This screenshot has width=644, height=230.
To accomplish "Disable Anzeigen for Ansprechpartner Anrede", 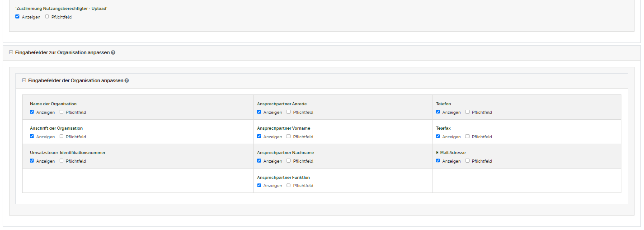I will click(x=259, y=112).
